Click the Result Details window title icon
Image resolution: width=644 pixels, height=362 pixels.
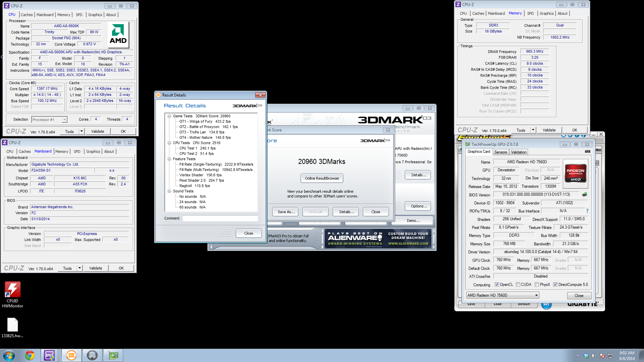click(x=158, y=95)
